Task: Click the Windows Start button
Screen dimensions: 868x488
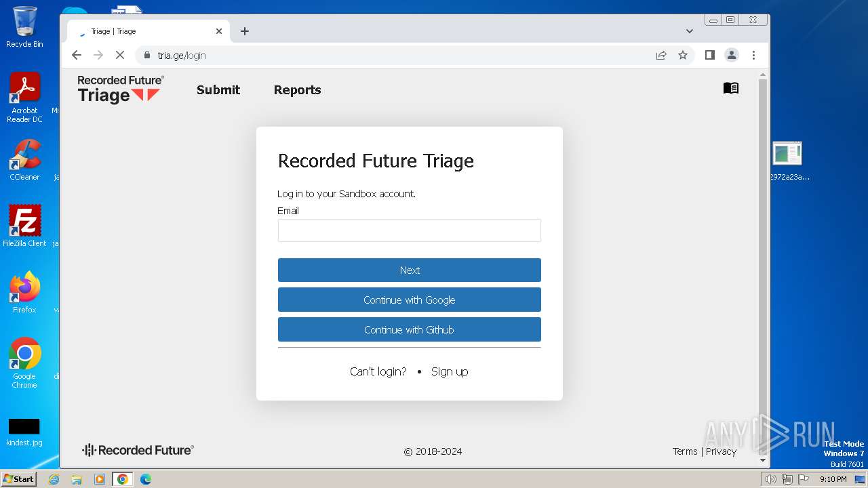Action: pos(18,479)
